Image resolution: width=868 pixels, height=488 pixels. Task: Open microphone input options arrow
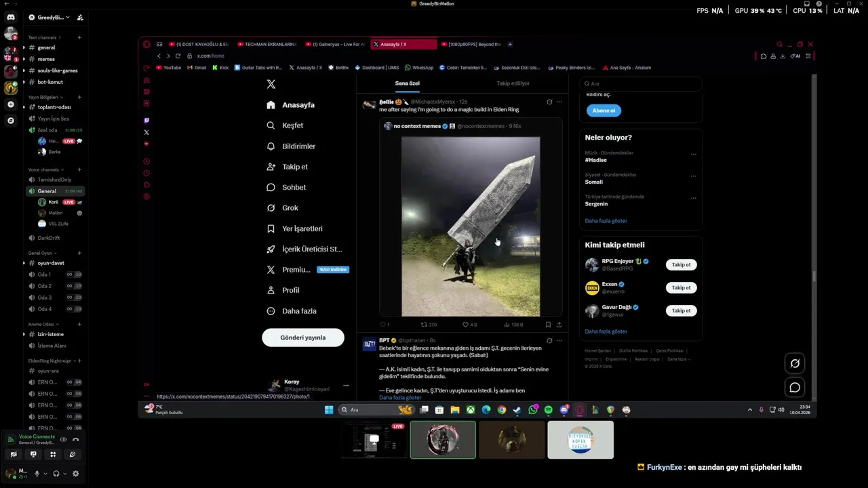tap(45, 474)
